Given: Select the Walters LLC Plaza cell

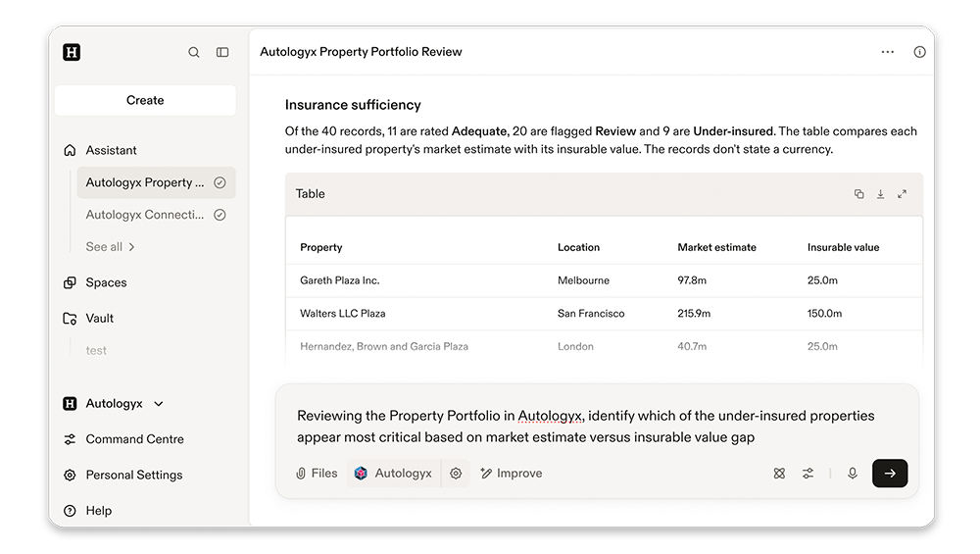Looking at the screenshot, I should (x=342, y=314).
